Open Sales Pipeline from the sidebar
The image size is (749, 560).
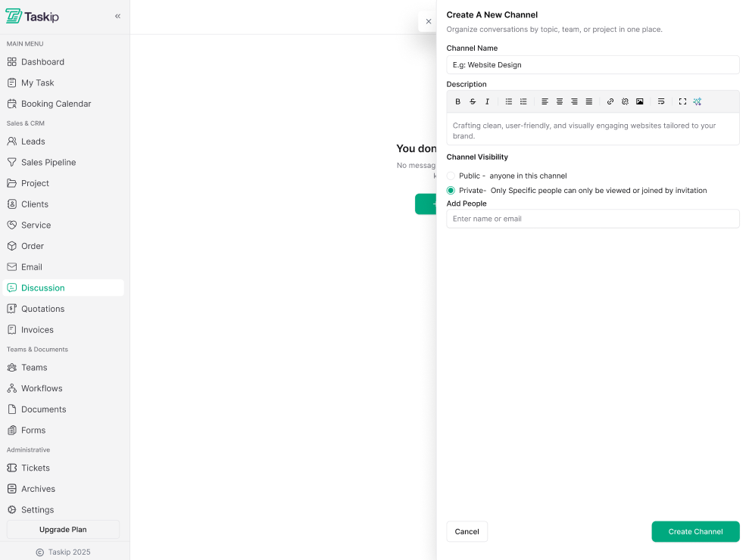(48, 162)
